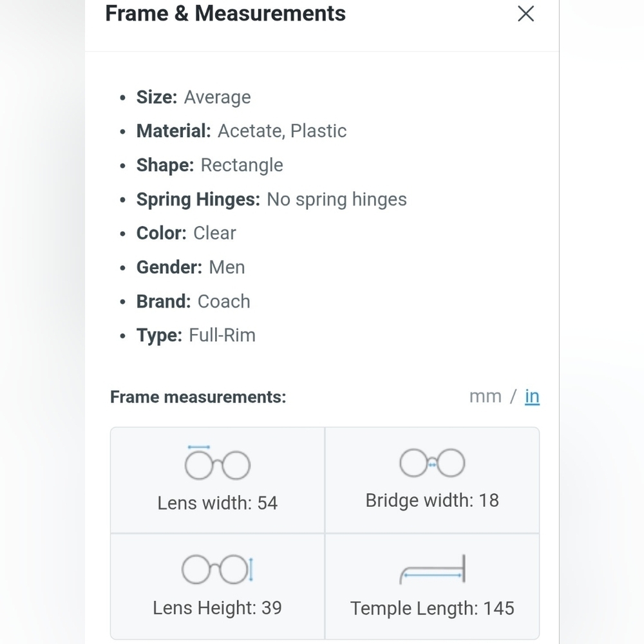Click the 'Type: Full-Rim' list item
Image resolution: width=644 pixels, height=644 pixels.
tap(196, 336)
